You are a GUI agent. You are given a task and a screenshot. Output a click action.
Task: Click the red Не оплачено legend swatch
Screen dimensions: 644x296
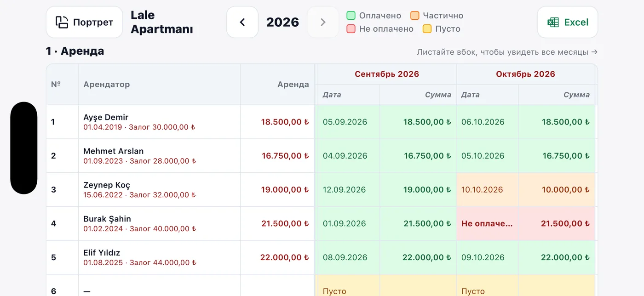click(x=351, y=29)
